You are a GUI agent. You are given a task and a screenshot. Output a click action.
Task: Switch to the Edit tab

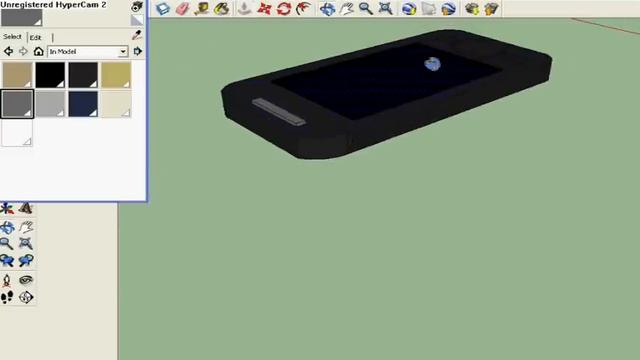(36, 37)
